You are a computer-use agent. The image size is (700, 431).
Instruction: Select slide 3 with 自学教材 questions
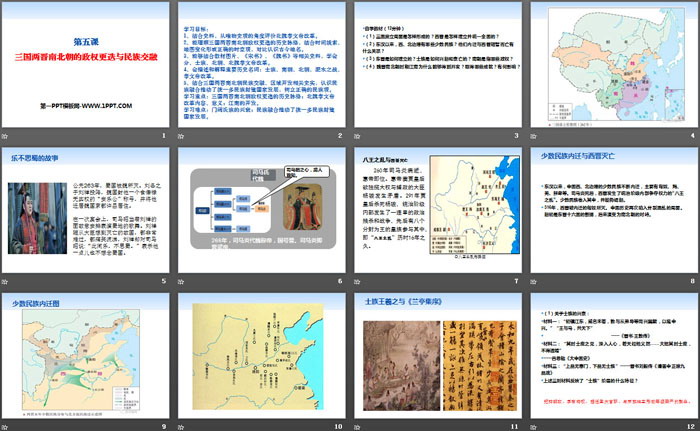pyautogui.click(x=438, y=64)
